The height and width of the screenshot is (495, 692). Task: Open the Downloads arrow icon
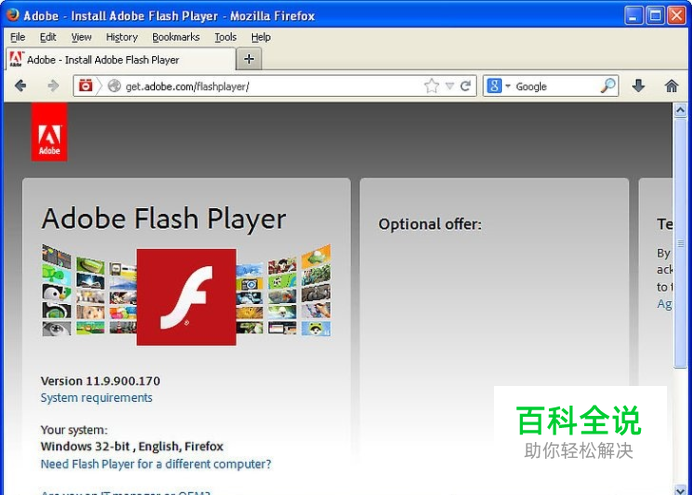(x=638, y=86)
